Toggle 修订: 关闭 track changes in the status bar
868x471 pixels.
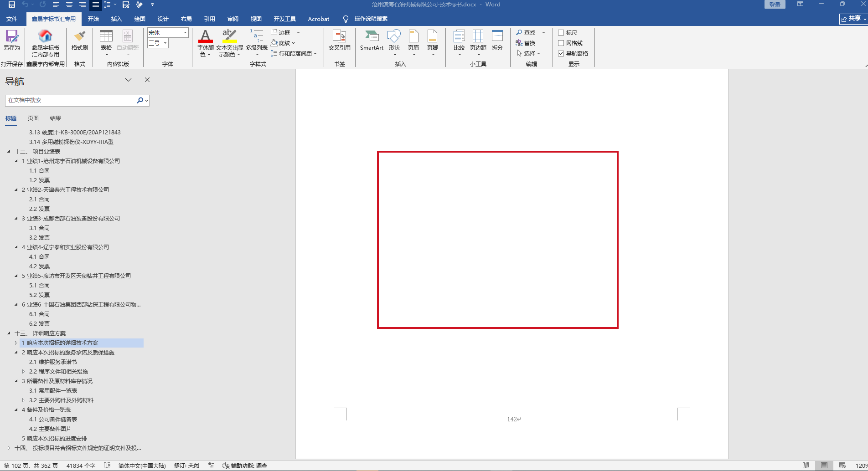186,466
